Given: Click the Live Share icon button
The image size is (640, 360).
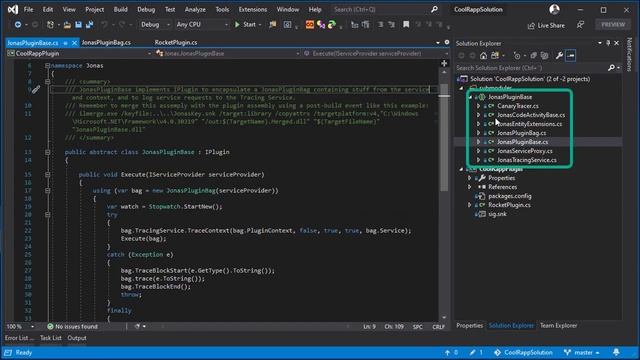Looking at the screenshot, I should click(546, 25).
